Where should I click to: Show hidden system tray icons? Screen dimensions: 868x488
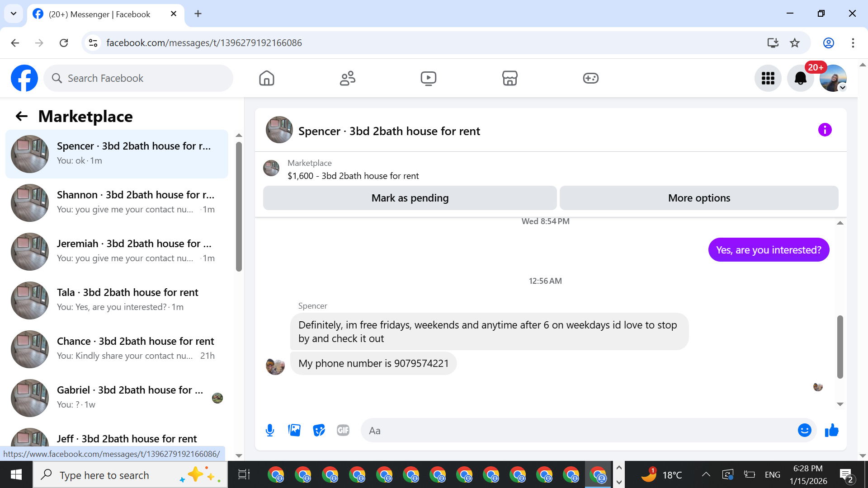[706, 474]
